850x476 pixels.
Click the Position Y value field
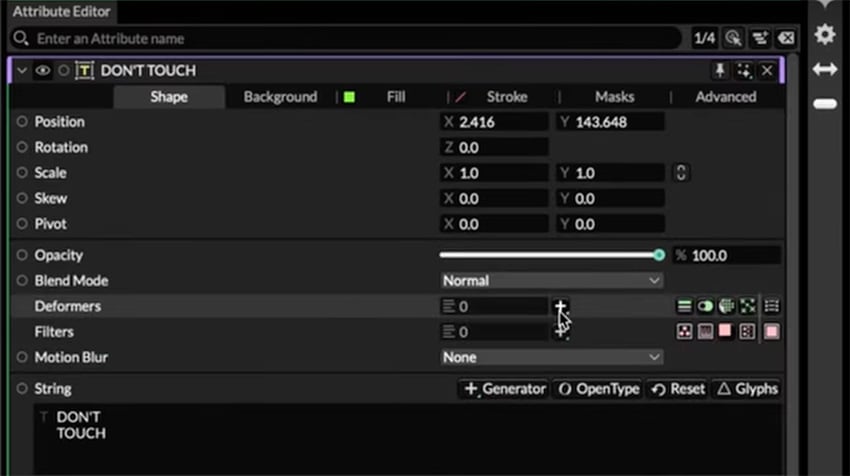pyautogui.click(x=610, y=121)
